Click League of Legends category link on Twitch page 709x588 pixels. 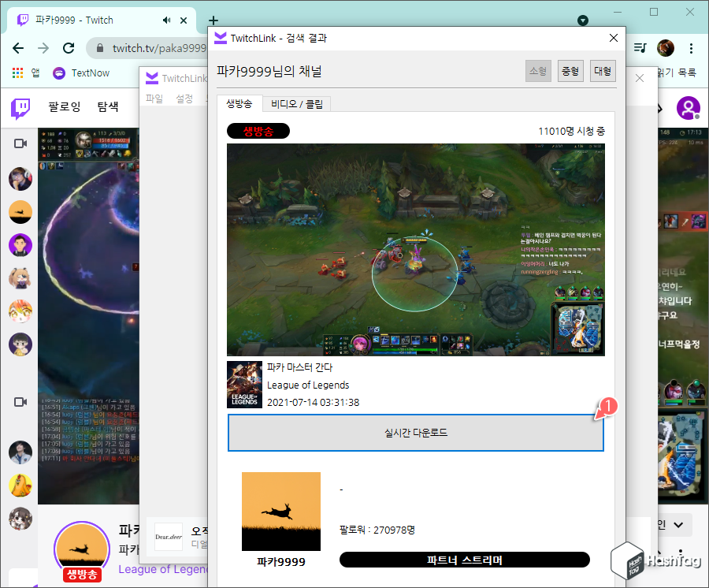[163, 569]
